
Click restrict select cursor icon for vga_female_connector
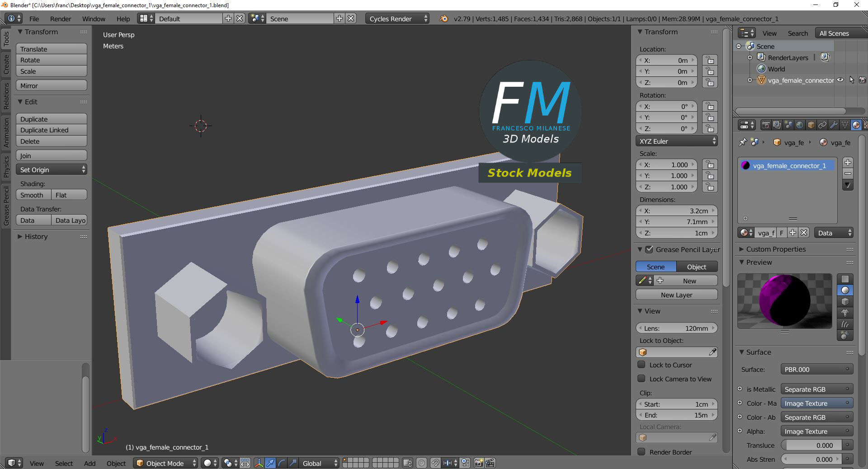pyautogui.click(x=851, y=80)
